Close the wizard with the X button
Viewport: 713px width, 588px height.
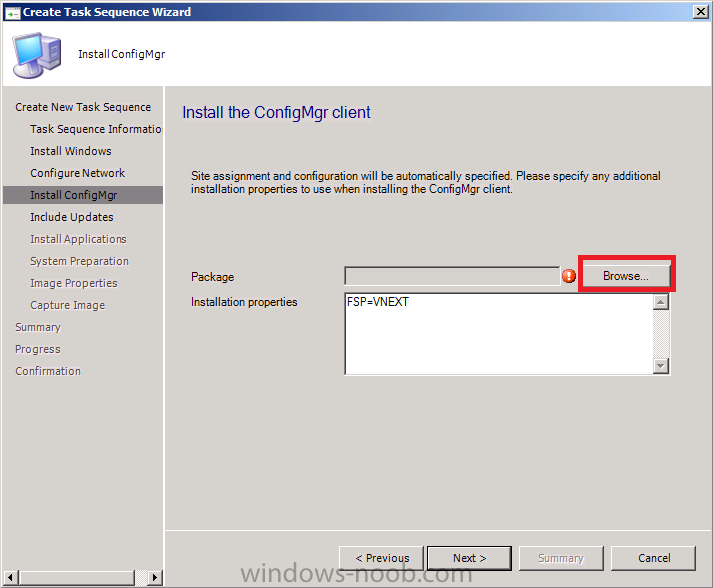point(701,12)
